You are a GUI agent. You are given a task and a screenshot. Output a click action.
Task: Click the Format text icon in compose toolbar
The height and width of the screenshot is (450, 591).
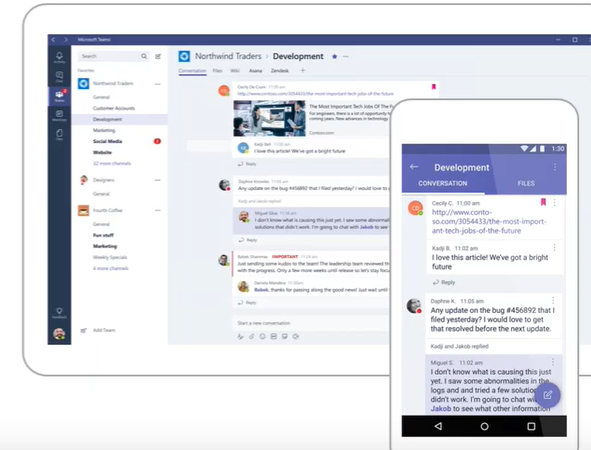click(x=240, y=336)
